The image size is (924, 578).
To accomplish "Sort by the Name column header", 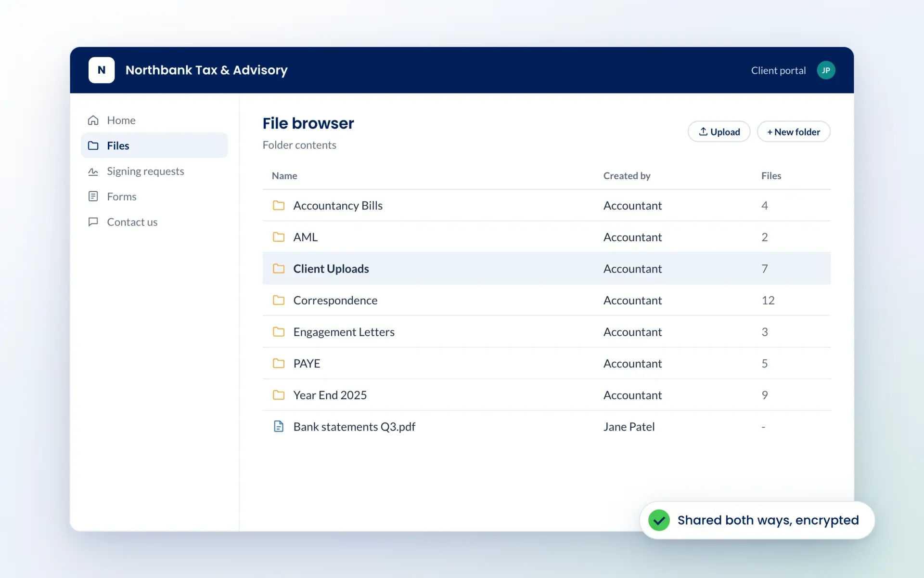I will pyautogui.click(x=284, y=176).
